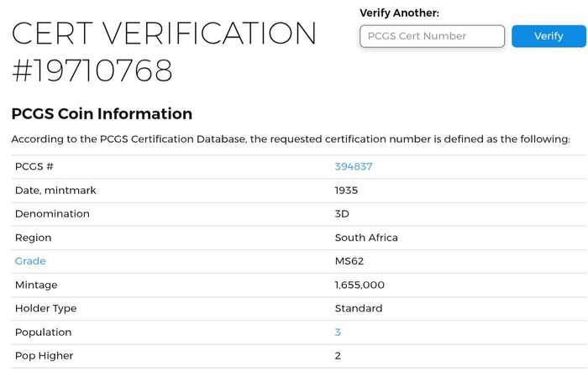The height and width of the screenshot is (372, 588).
Task: Select the Date, mintmark row label
Action: 55,191
